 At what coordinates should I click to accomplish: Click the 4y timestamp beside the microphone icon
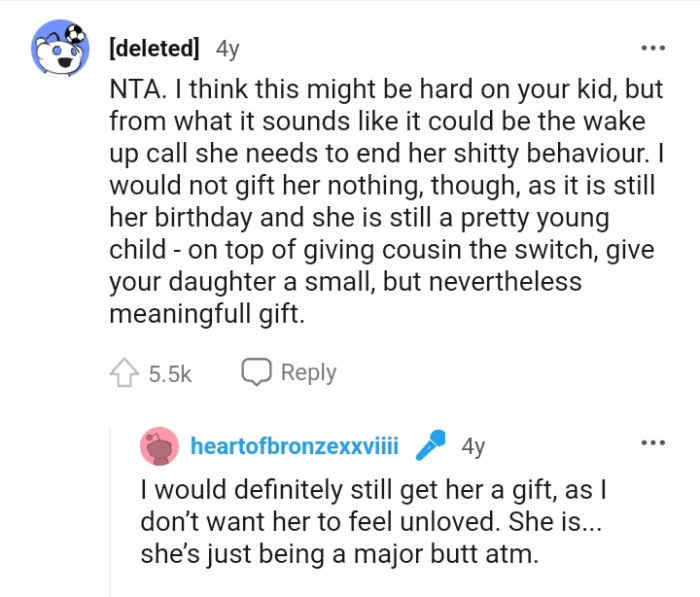pos(473,446)
